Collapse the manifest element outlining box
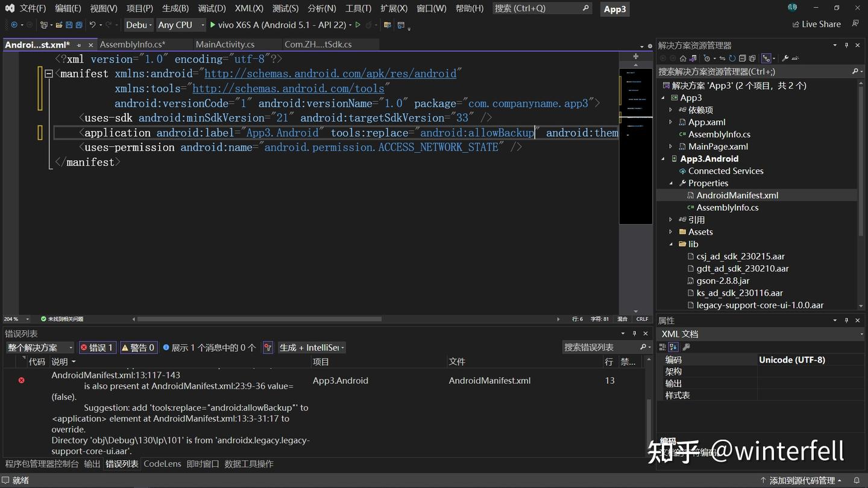The width and height of the screenshot is (868, 488). (48, 74)
